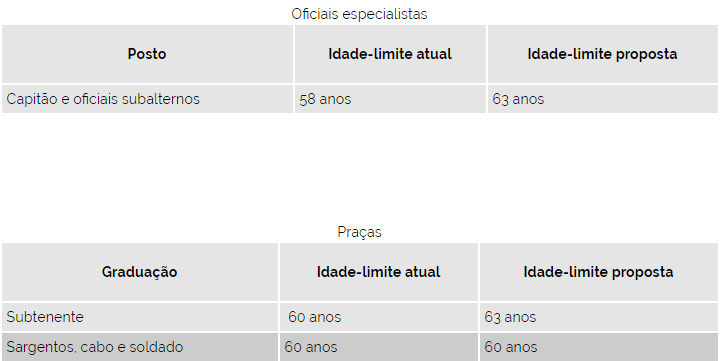
Task: Click 'Idade-limite atual' header in first table
Action: (390, 54)
